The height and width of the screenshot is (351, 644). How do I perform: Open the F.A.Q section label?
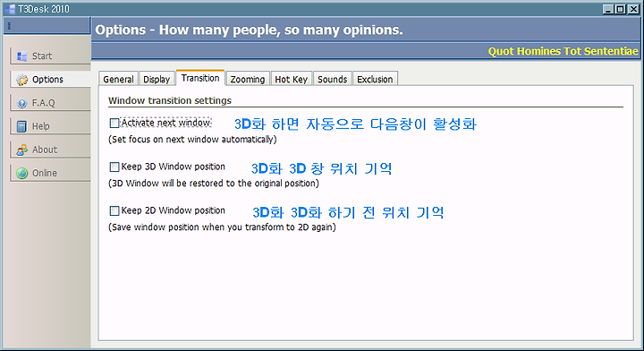[43, 103]
